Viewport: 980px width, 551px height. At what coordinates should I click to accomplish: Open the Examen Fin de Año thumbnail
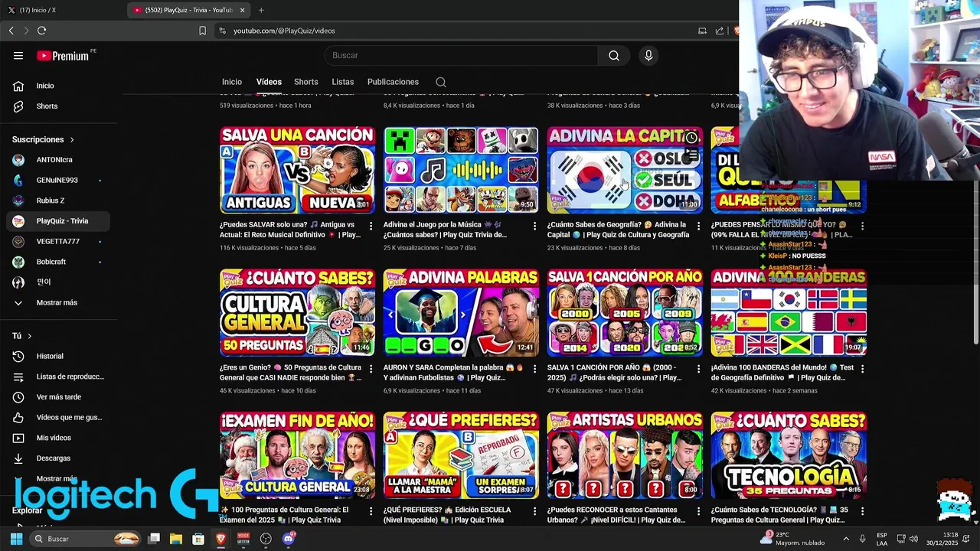297,455
